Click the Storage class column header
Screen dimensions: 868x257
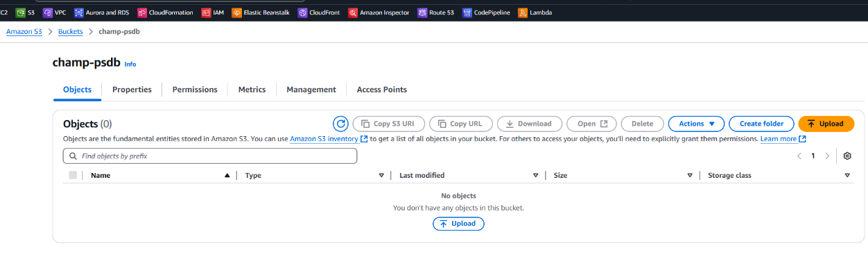(729, 176)
